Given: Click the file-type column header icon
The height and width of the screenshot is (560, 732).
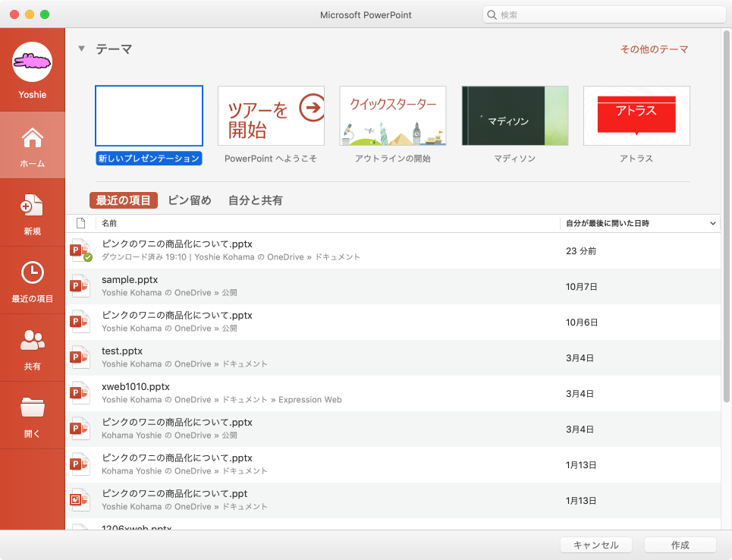Looking at the screenshot, I should click(80, 223).
